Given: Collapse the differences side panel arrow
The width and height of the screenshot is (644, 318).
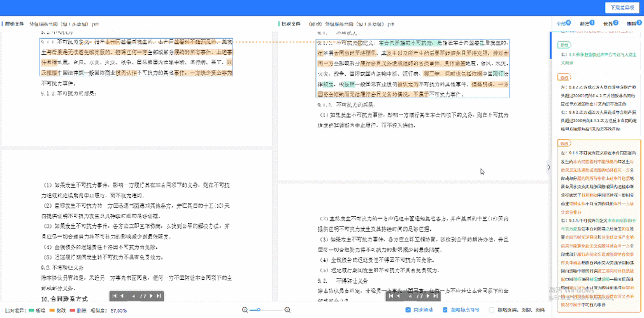Looking at the screenshot, I should 548,167.
